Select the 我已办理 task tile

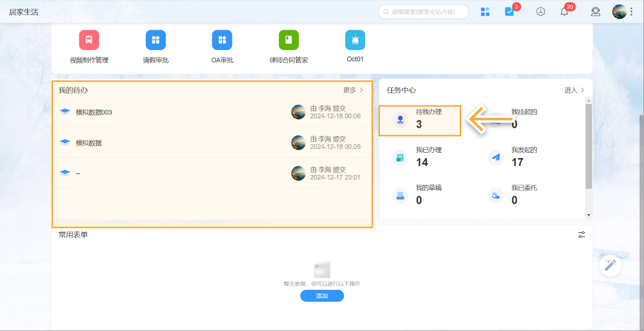[421, 158]
